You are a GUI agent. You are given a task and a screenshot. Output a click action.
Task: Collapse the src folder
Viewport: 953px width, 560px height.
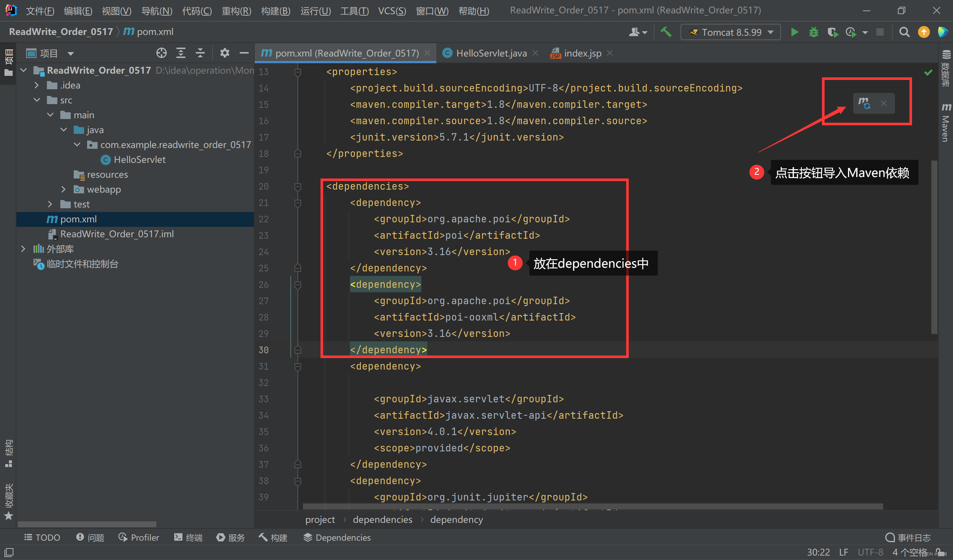pos(37,100)
